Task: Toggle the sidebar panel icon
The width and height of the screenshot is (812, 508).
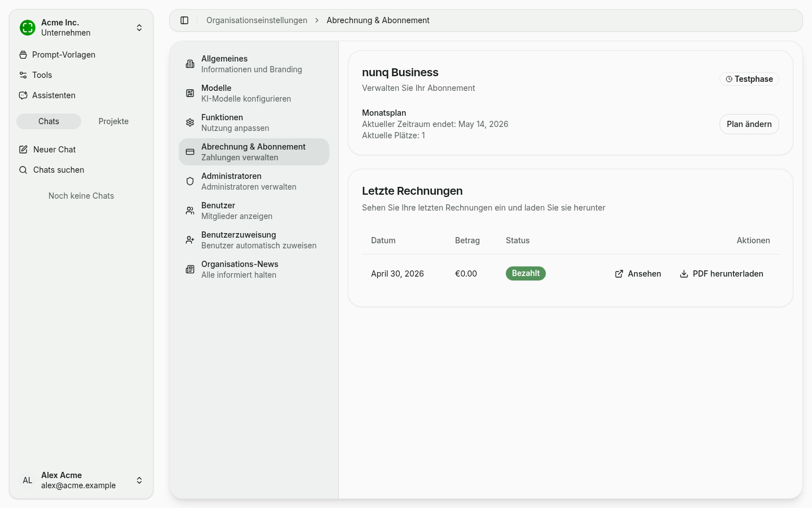Action: click(184, 20)
